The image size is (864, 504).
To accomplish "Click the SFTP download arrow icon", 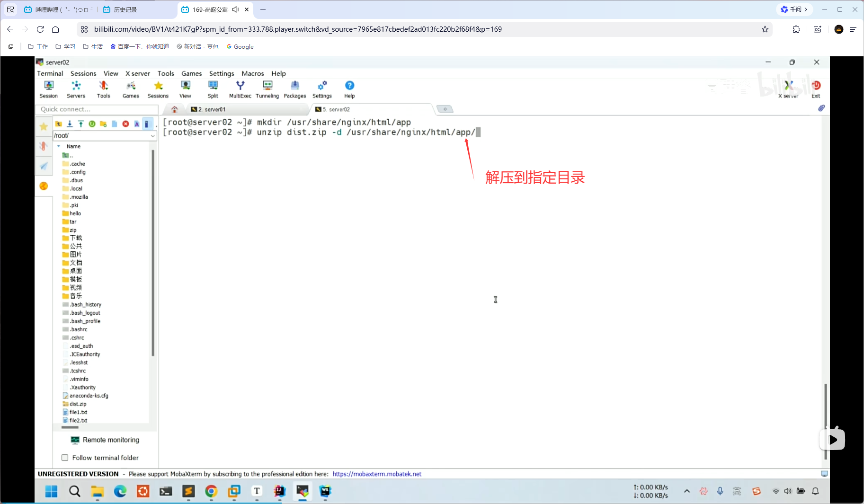I will (70, 124).
